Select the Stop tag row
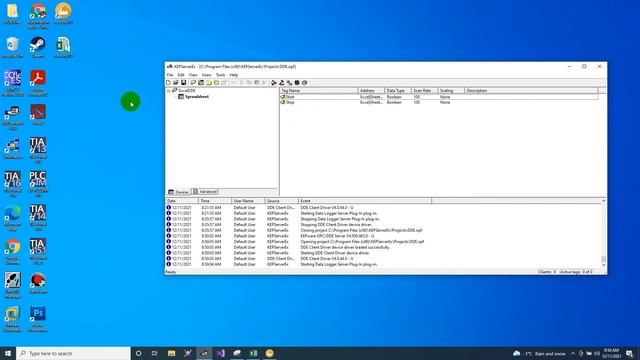Image resolution: width=640 pixels, height=360 pixels. coord(439,102)
